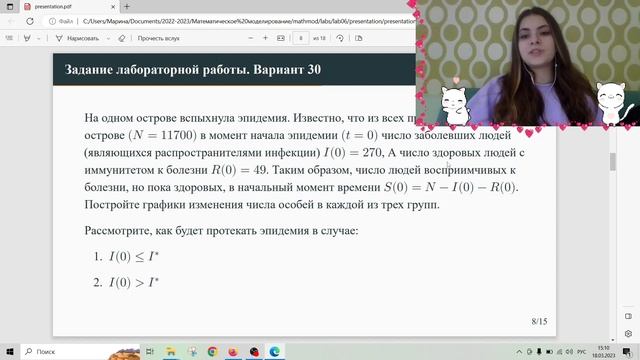Click the page counter 8/15
The width and height of the screenshot is (640, 360).
click(539, 321)
